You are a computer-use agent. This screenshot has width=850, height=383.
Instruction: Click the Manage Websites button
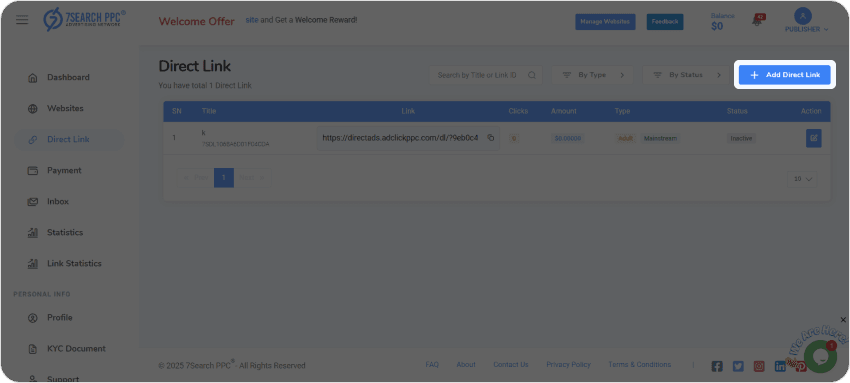coord(605,22)
